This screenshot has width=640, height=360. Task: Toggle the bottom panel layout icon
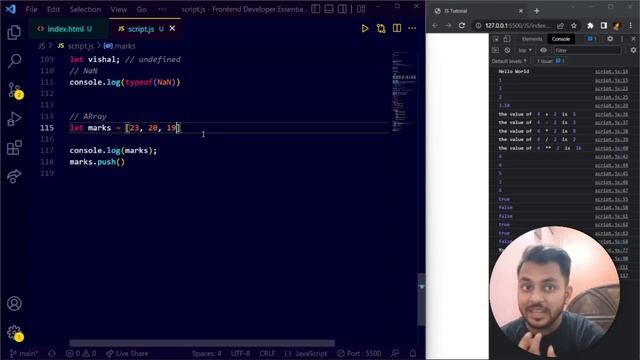click(329, 9)
